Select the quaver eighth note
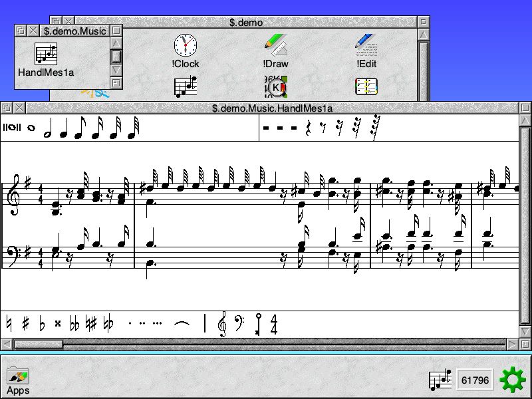Image resolution: width=532 pixels, height=399 pixels. pos(80,128)
